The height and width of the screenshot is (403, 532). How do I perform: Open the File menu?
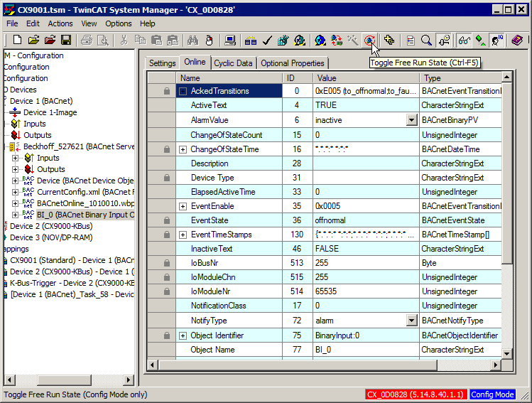coord(12,23)
